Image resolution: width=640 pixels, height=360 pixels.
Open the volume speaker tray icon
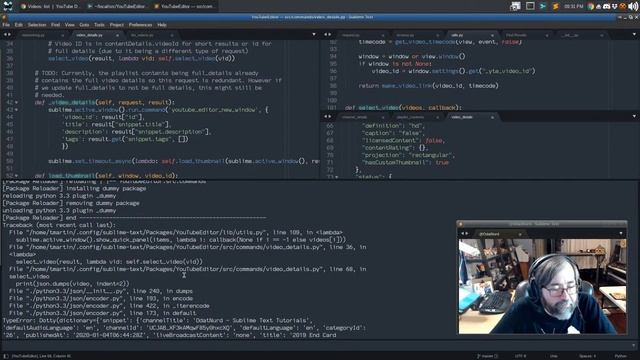(633, 7)
